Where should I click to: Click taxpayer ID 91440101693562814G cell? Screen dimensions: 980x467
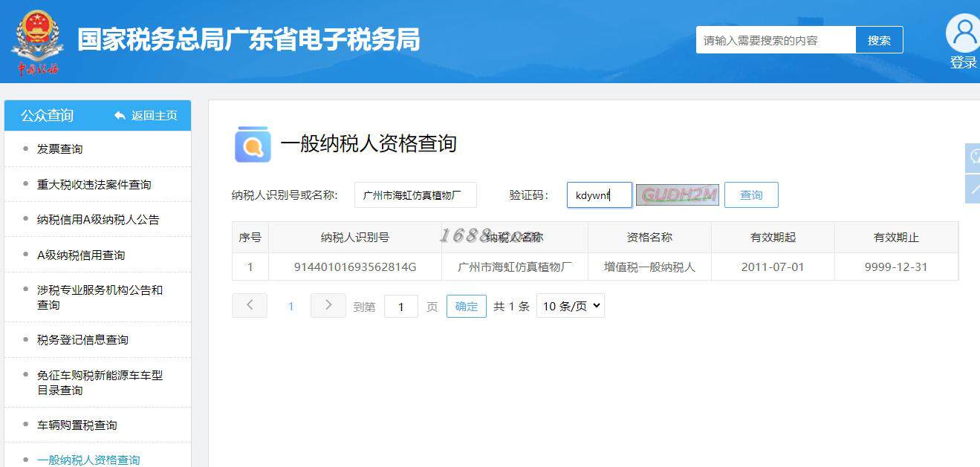[355, 267]
